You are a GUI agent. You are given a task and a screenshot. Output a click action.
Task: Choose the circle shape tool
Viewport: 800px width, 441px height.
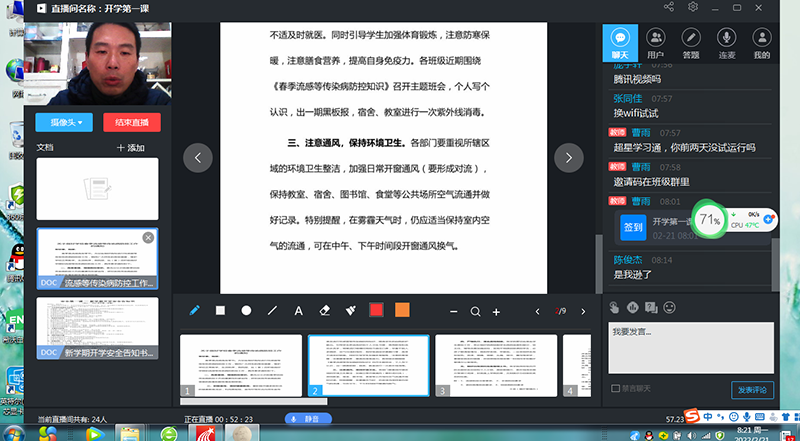coord(246,311)
